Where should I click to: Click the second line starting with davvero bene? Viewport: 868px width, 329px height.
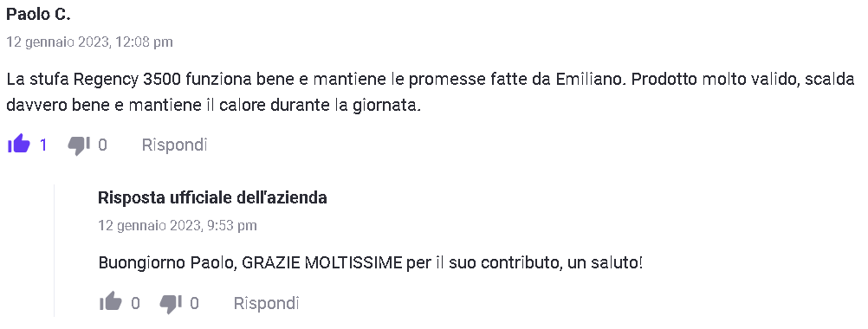point(214,106)
